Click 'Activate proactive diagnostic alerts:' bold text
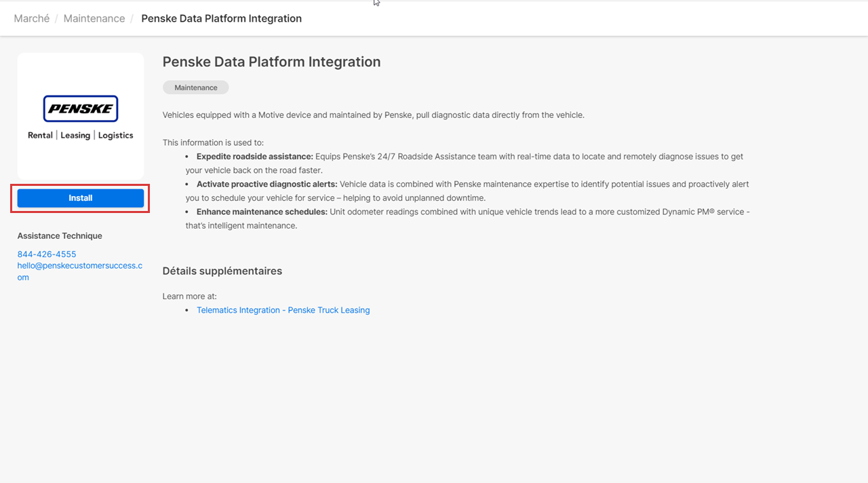 [x=267, y=185]
